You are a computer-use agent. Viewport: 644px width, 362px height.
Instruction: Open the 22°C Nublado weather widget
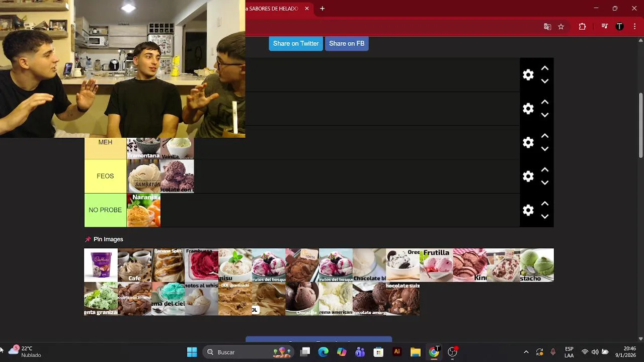pos(24,352)
